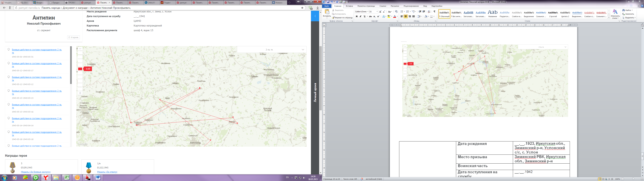Switch to the Вставка ribbon tab
Image resolution: width=644 pixels, height=181 pixels.
pyautogui.click(x=350, y=6)
